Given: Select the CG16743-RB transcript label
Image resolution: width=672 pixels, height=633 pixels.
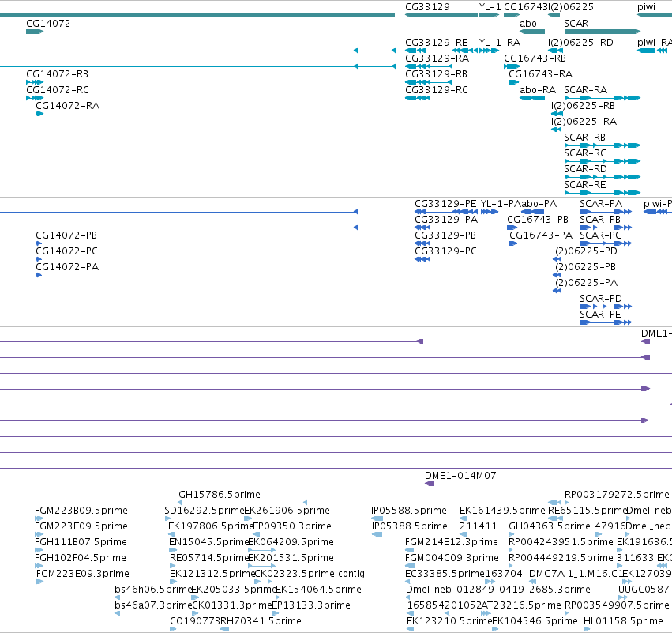Looking at the screenshot, I should tap(535, 58).
